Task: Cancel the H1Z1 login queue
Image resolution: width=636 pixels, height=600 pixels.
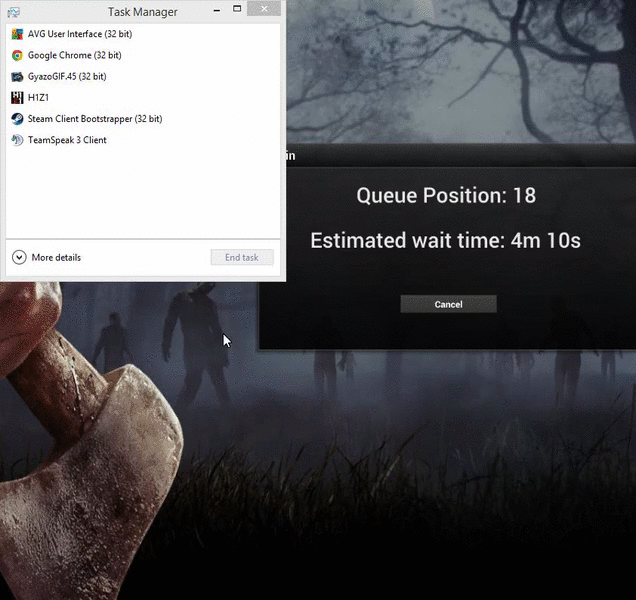Action: 448,304
